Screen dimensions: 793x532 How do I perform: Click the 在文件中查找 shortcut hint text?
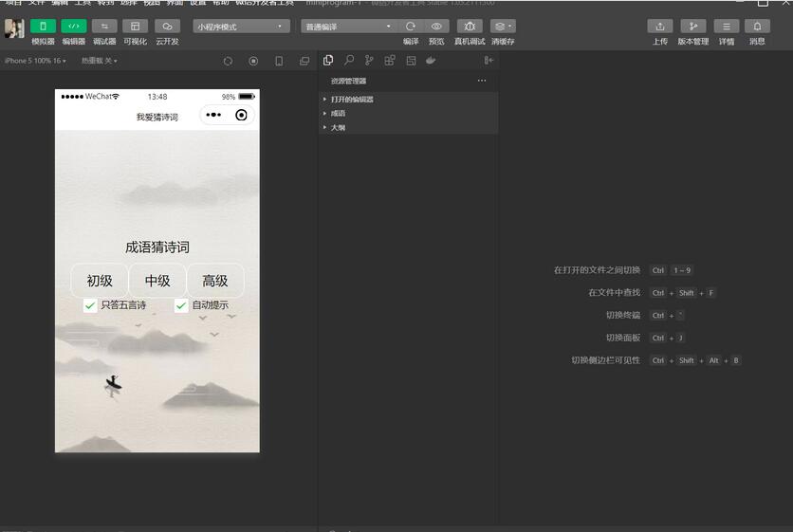point(615,292)
